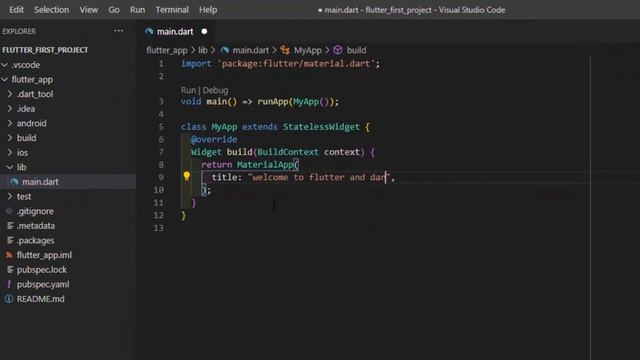Open the Terminal menu
This screenshot has height=360, width=640.
[172, 10]
